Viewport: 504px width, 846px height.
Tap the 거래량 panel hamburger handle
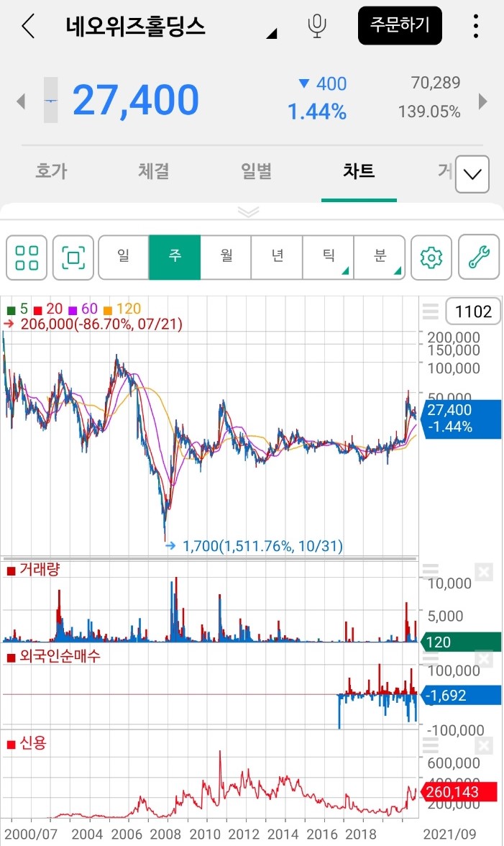tap(430, 570)
